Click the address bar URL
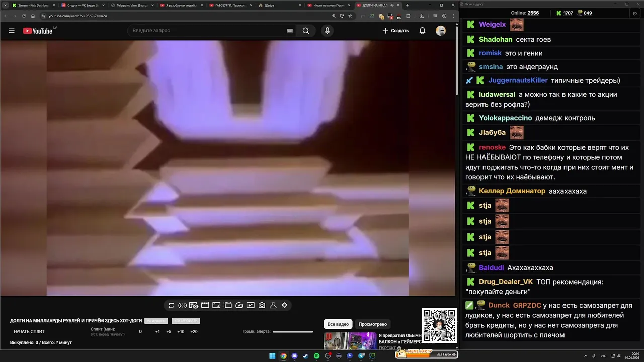The image size is (644, 362). (78, 16)
